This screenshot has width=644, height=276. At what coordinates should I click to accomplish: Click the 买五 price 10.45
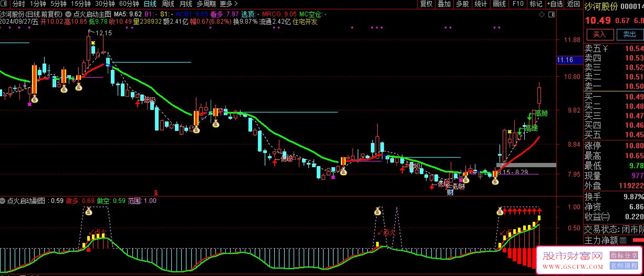634,134
